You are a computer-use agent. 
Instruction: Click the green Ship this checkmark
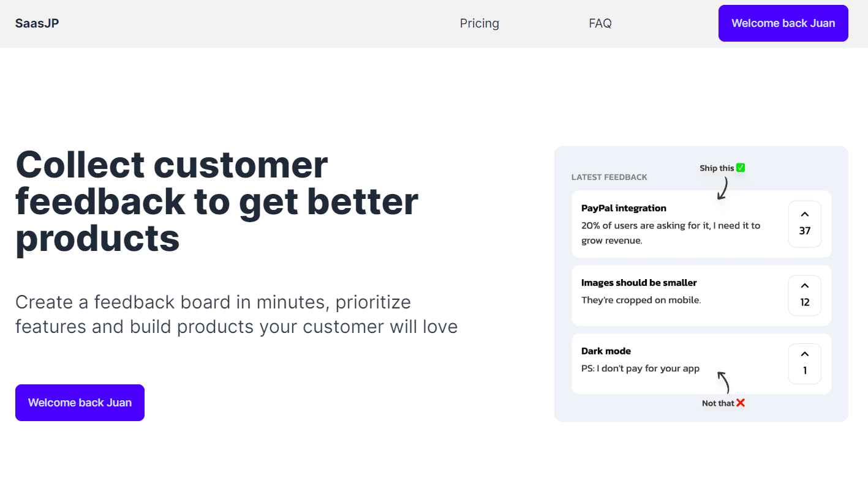pyautogui.click(x=741, y=168)
